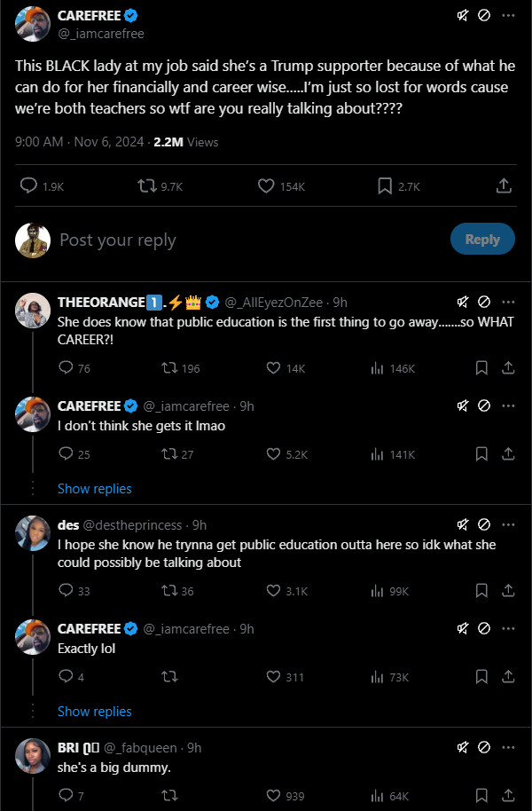Expand Show replies under 'Exactly lol'

point(94,712)
